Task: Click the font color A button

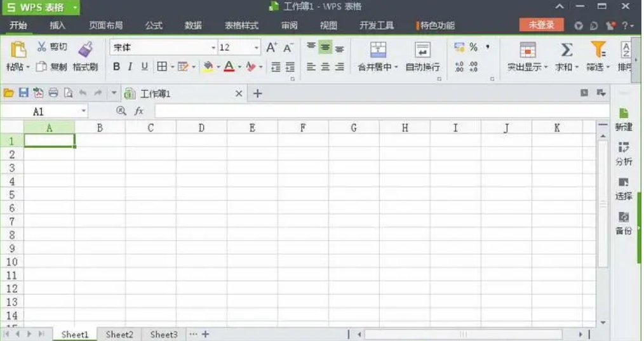Action: point(229,67)
